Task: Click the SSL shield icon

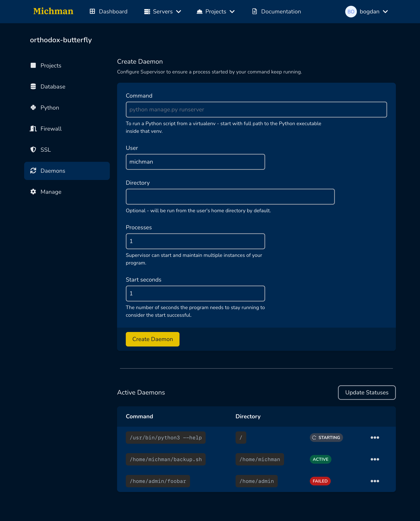Action: point(33,150)
